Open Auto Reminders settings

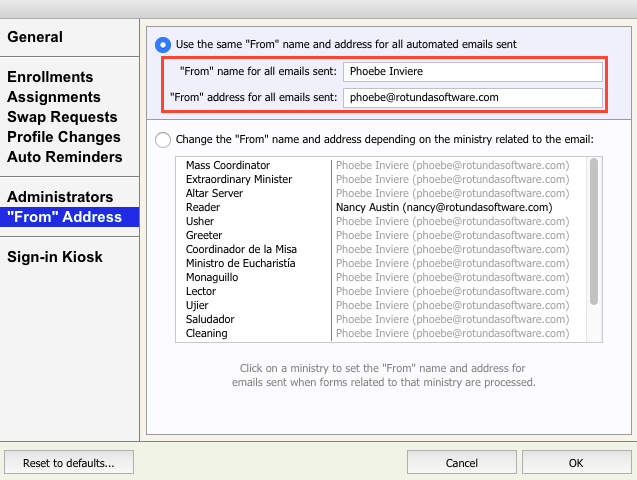65,157
